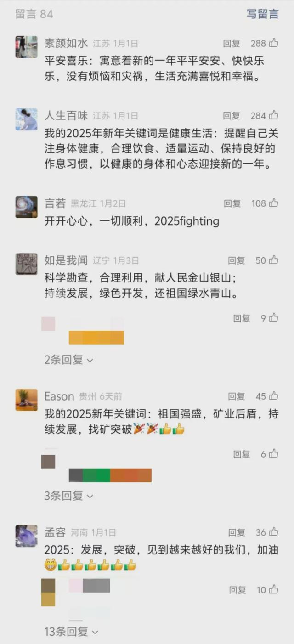294x644 pixels.
Task: Open 如是我闻's seal-style avatar
Action: click(26, 264)
